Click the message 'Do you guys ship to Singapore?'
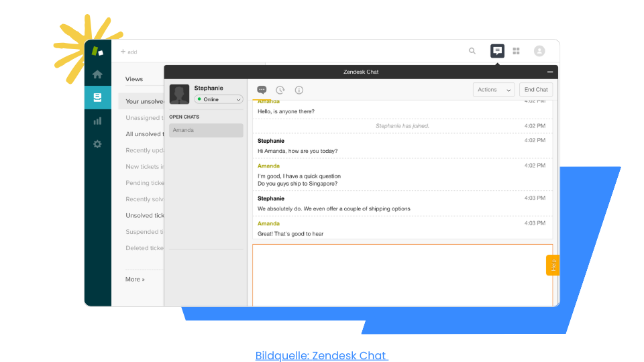Viewport: 644px width, 362px height. 297,184
